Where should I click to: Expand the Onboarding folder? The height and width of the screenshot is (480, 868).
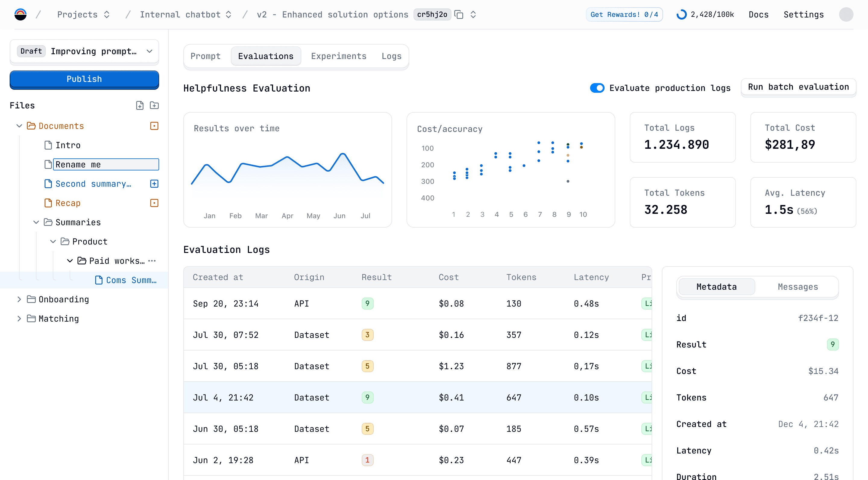[x=19, y=299]
